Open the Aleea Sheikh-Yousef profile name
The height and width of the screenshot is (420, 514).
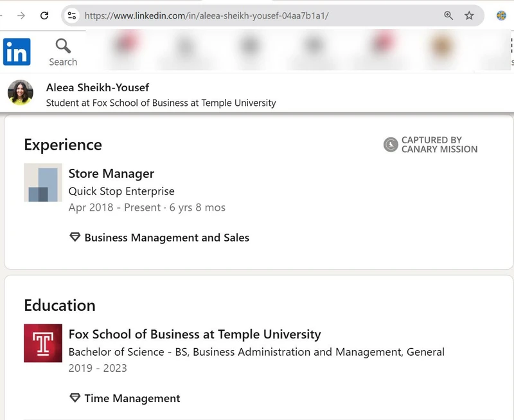98,87
